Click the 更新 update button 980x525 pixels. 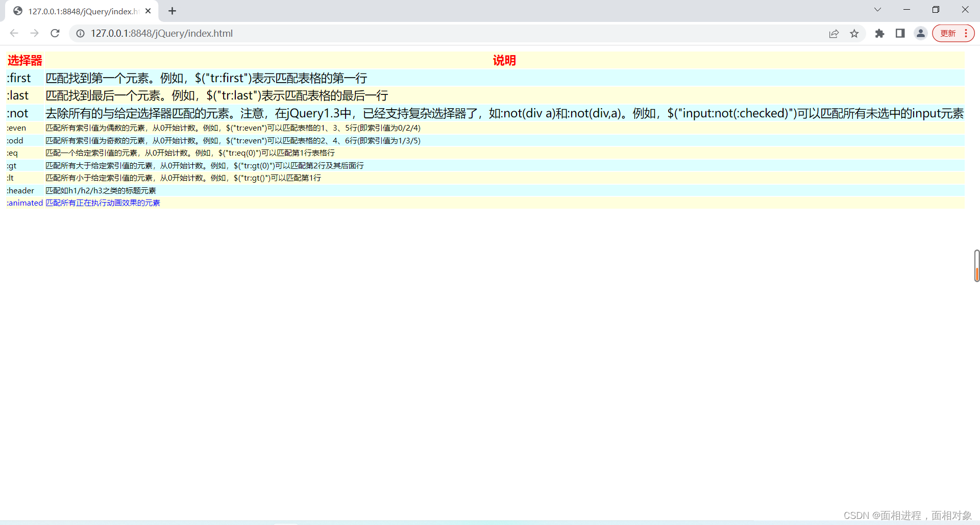click(948, 33)
